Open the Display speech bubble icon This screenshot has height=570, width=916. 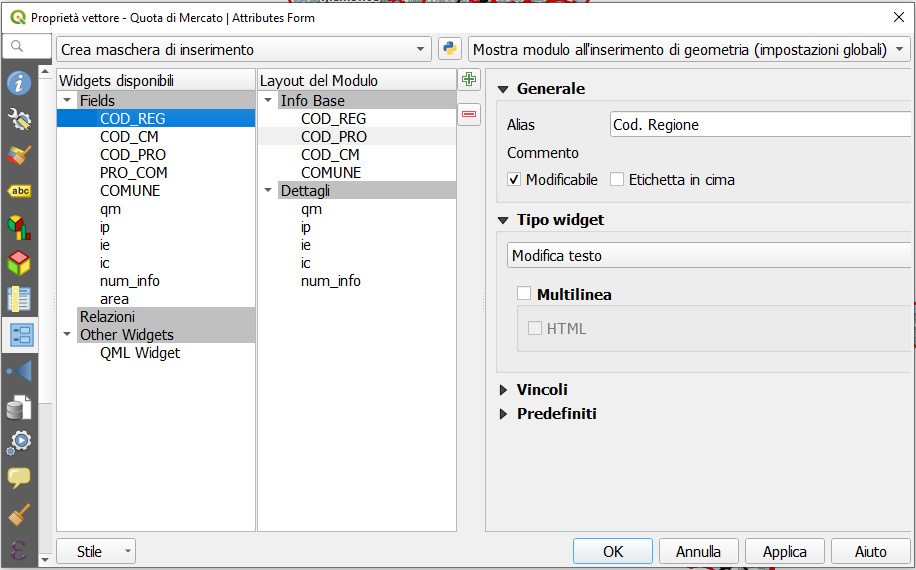tap(19, 478)
